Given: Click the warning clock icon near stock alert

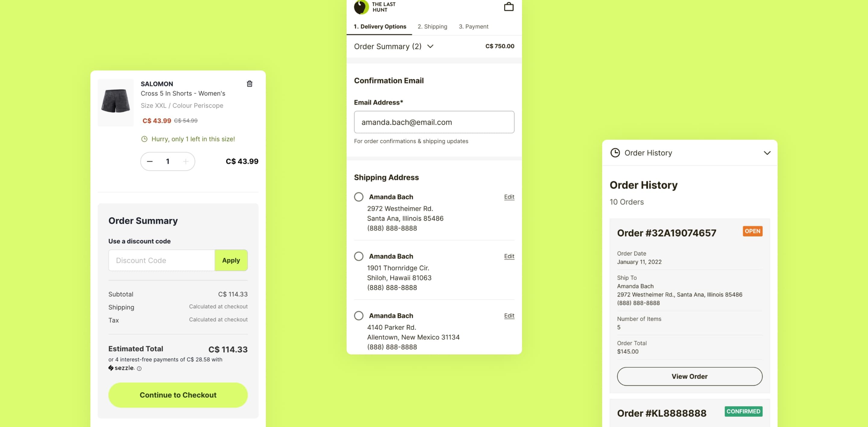Looking at the screenshot, I should [144, 139].
